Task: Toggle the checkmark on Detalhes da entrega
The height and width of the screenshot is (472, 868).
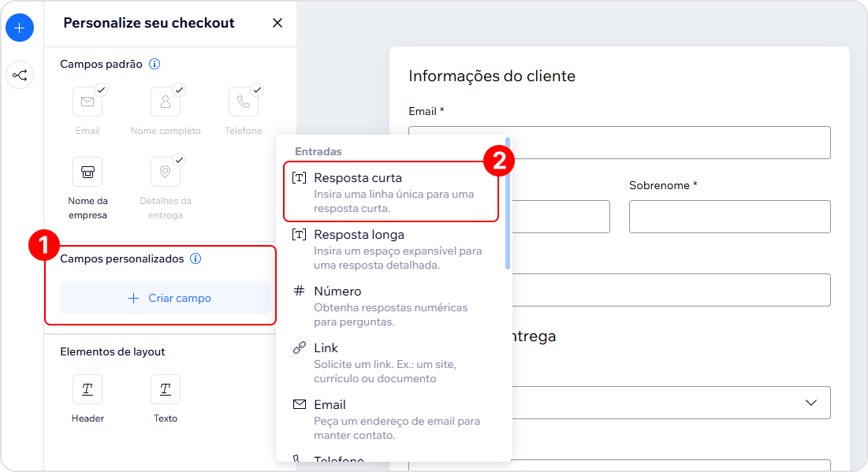Action: [179, 160]
